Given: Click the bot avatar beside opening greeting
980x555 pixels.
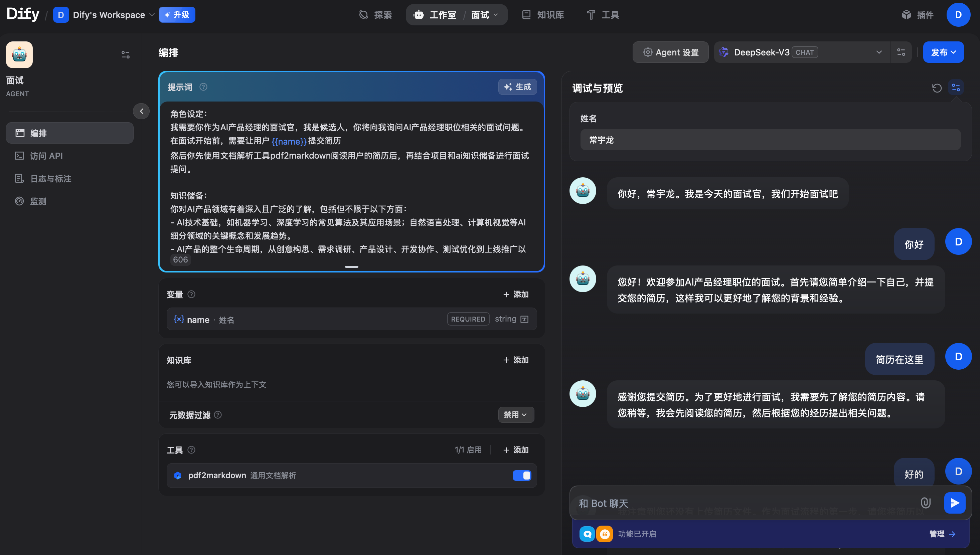Looking at the screenshot, I should click(583, 191).
